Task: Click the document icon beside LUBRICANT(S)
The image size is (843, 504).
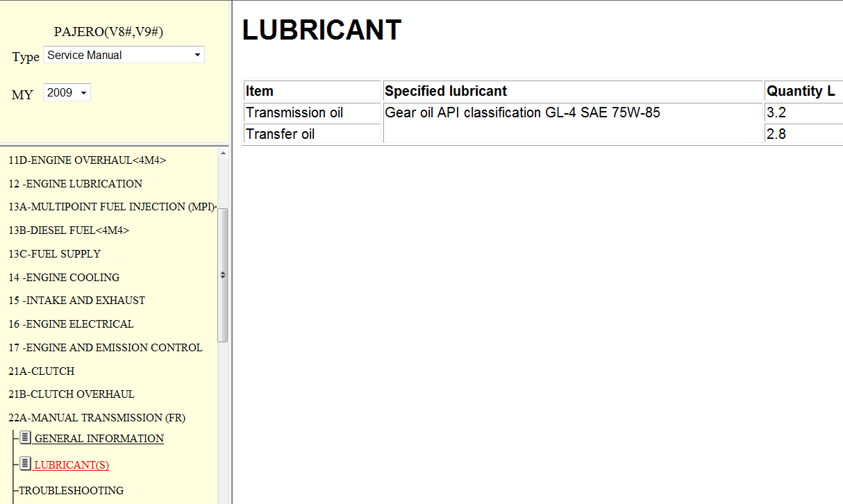Action: pyautogui.click(x=26, y=464)
